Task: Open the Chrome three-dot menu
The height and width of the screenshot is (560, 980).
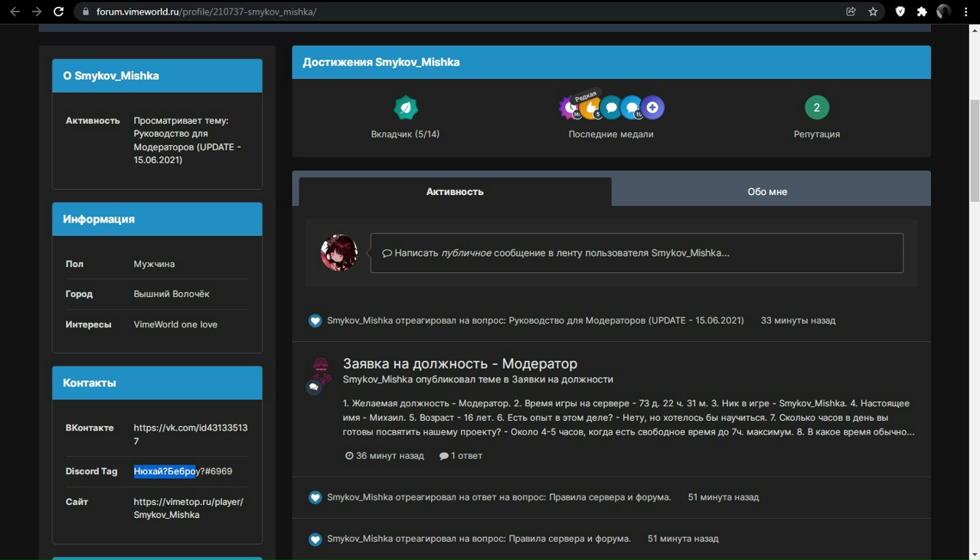Action: point(966,11)
